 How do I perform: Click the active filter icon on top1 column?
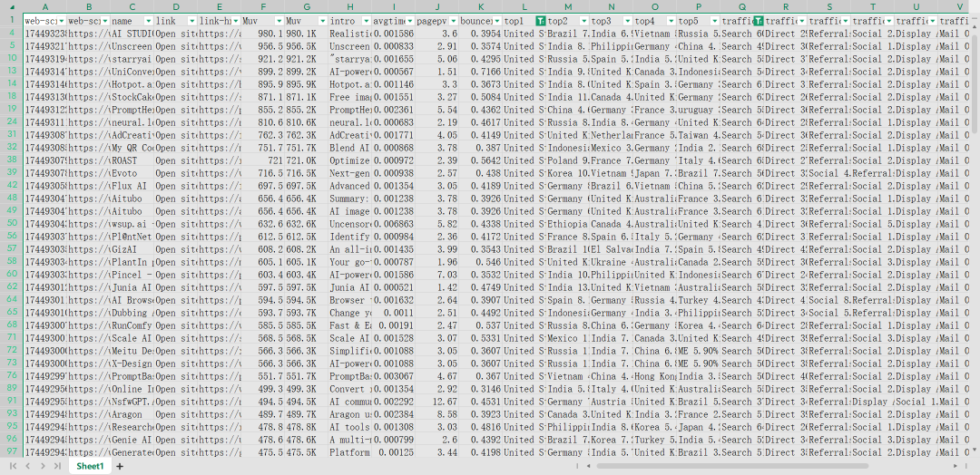(x=541, y=21)
